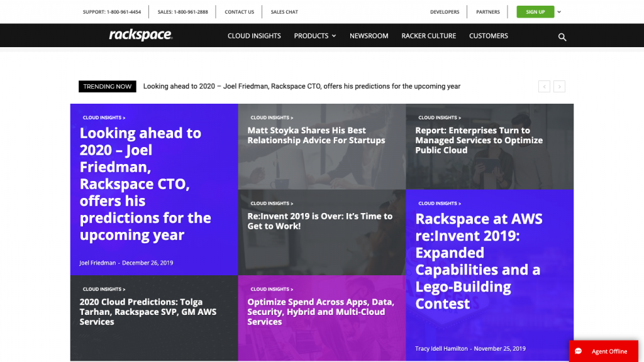Click Cloud Insights tag on Matt Stoyka card
Viewport: 644px width, 362px height.
click(x=272, y=118)
